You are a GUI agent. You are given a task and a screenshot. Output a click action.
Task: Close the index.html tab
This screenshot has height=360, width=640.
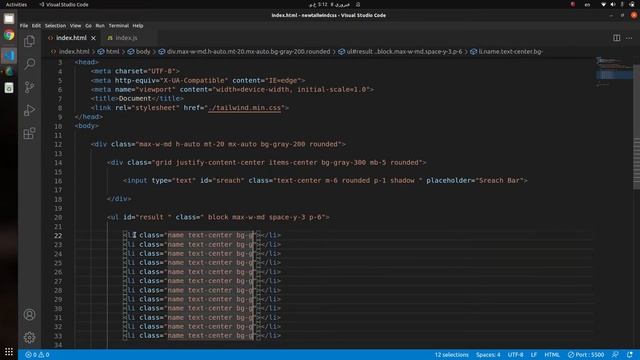point(93,38)
